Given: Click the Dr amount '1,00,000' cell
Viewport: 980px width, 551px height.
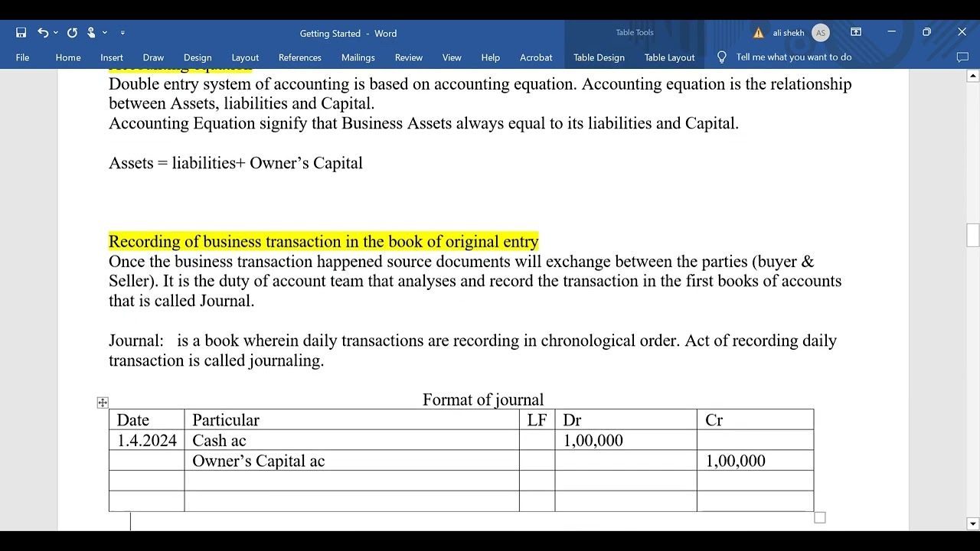Looking at the screenshot, I should [x=626, y=440].
